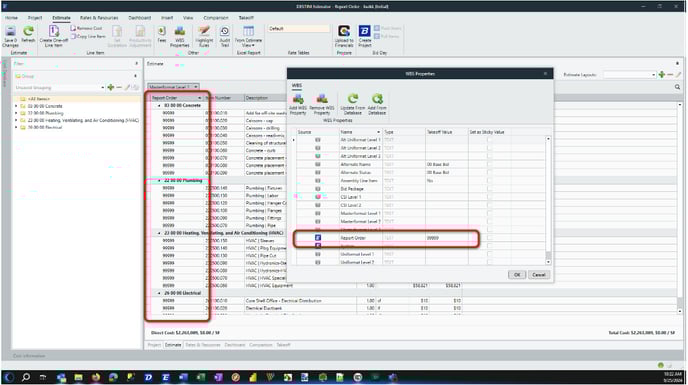688x385 pixels.
Task: Click Upload to Financials icon
Action: (x=344, y=36)
